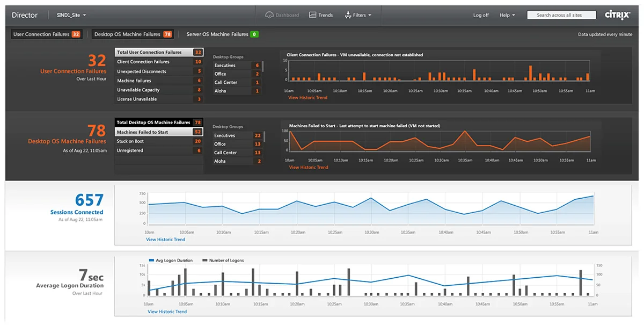The height and width of the screenshot is (325, 644).
Task: Open View Historic Trend under Sessions Connected chart
Action: (166, 240)
